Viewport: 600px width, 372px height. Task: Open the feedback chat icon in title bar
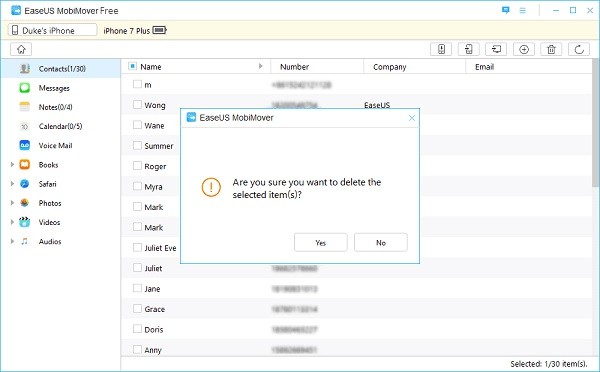click(505, 10)
